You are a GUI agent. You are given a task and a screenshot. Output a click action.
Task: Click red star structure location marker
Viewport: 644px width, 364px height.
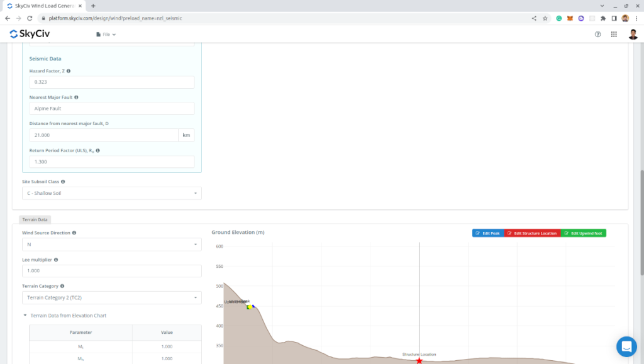(419, 360)
